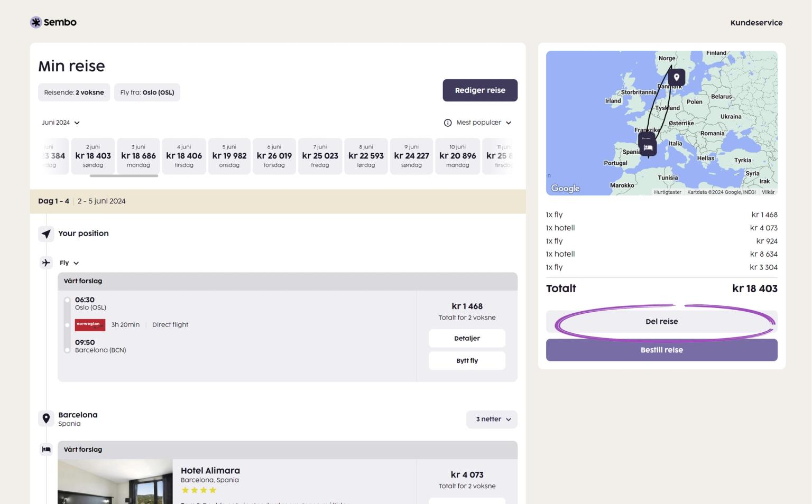Open the 3 netter dropdown
Image resolution: width=812 pixels, height=504 pixels.
pyautogui.click(x=492, y=419)
